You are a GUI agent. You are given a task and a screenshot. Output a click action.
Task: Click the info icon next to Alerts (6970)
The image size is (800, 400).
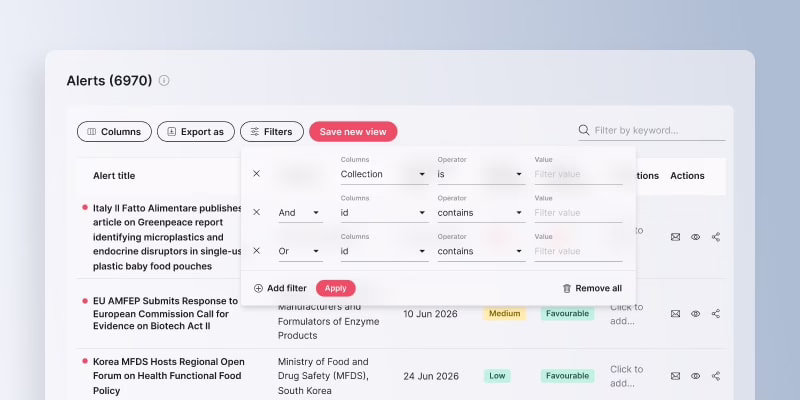pyautogui.click(x=164, y=81)
